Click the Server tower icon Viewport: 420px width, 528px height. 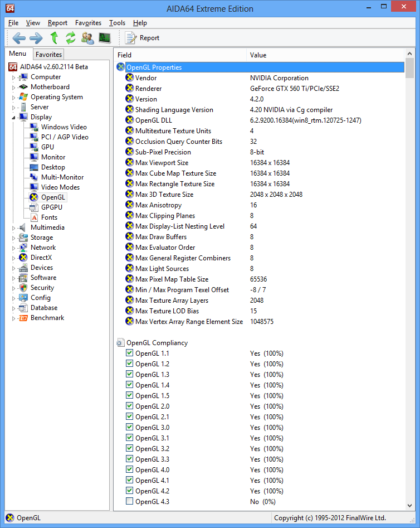click(23, 107)
